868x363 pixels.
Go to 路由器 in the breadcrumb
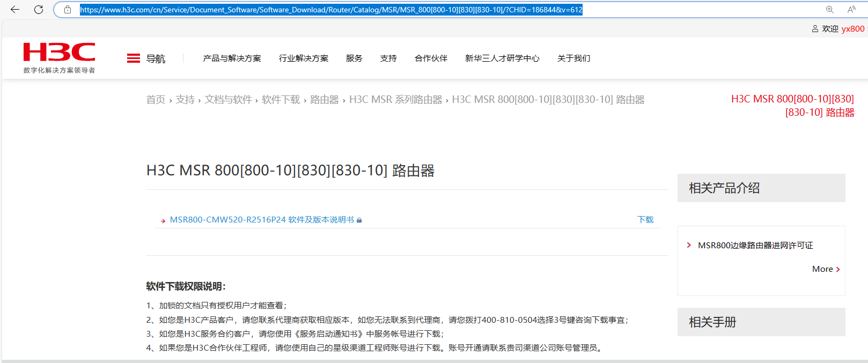[325, 100]
